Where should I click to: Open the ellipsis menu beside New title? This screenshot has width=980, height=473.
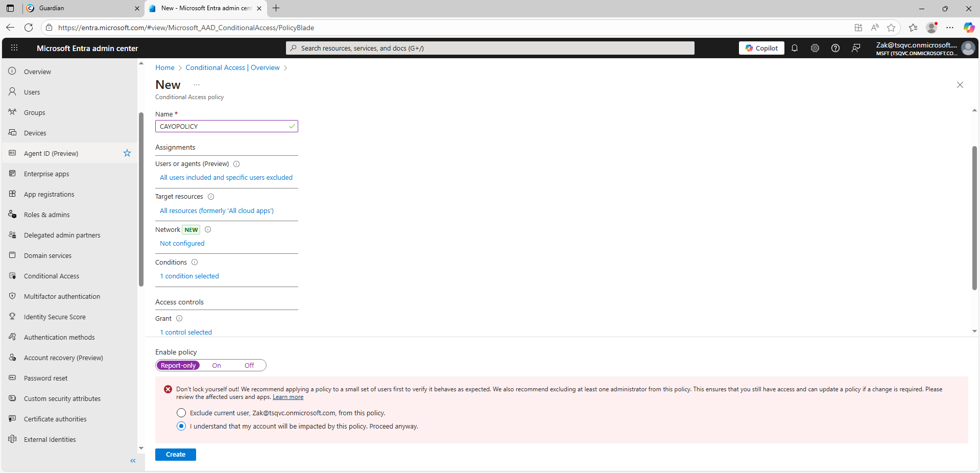[197, 85]
